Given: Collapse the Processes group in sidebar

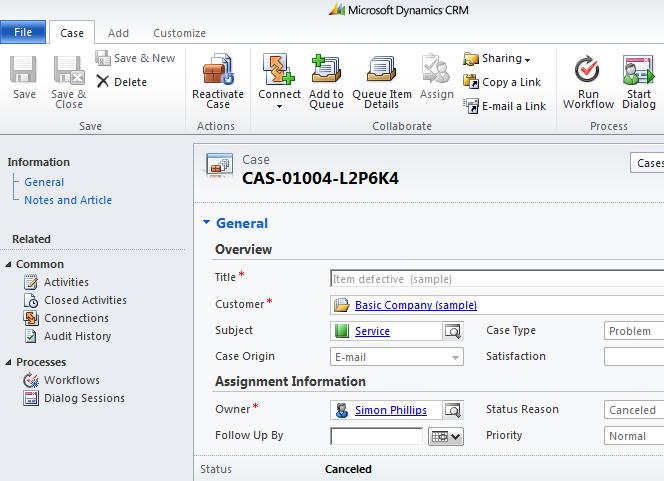Looking at the screenshot, I should tap(8, 362).
